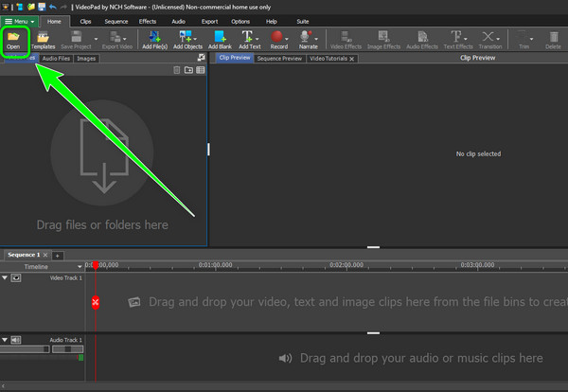Image resolution: width=568 pixels, height=392 pixels.
Task: Open the Add Text dropdown arrow
Action: 257,39
